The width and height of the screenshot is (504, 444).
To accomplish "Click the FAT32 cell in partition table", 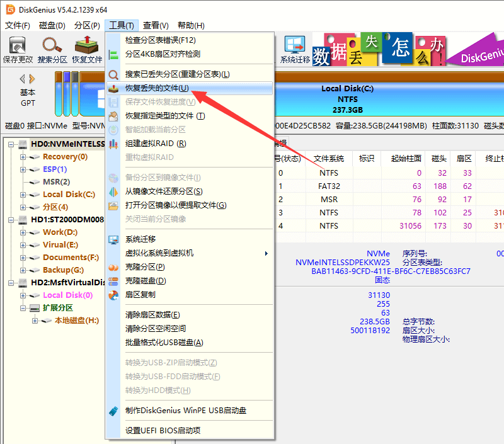I will point(329,186).
